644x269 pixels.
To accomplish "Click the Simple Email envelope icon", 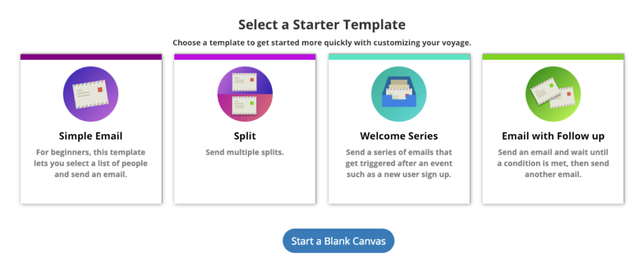I will tap(91, 94).
